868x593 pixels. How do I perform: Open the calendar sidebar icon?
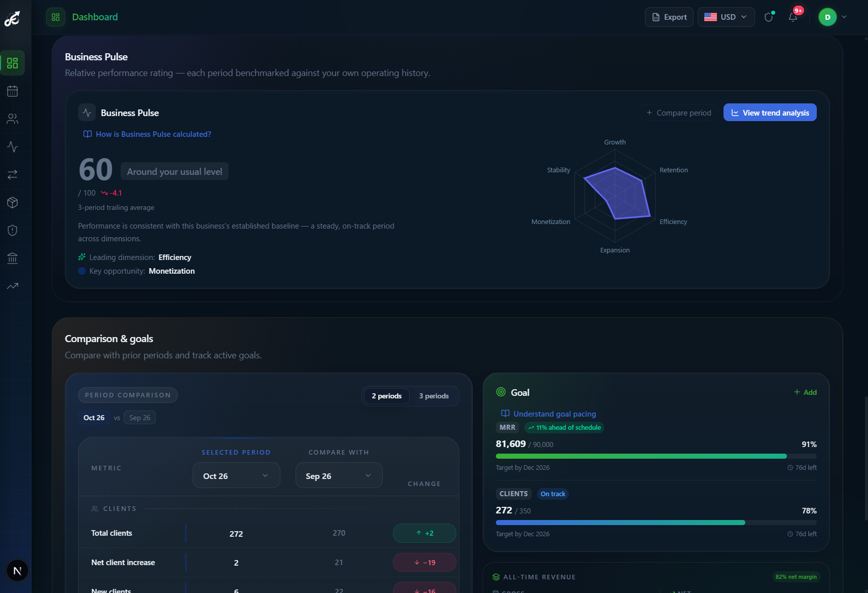tap(13, 91)
